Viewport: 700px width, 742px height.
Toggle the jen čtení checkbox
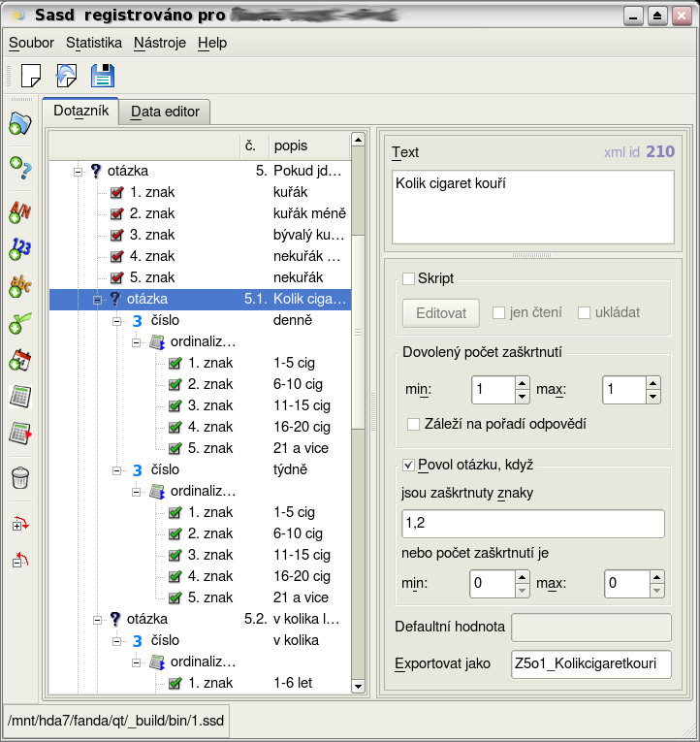pyautogui.click(x=498, y=312)
